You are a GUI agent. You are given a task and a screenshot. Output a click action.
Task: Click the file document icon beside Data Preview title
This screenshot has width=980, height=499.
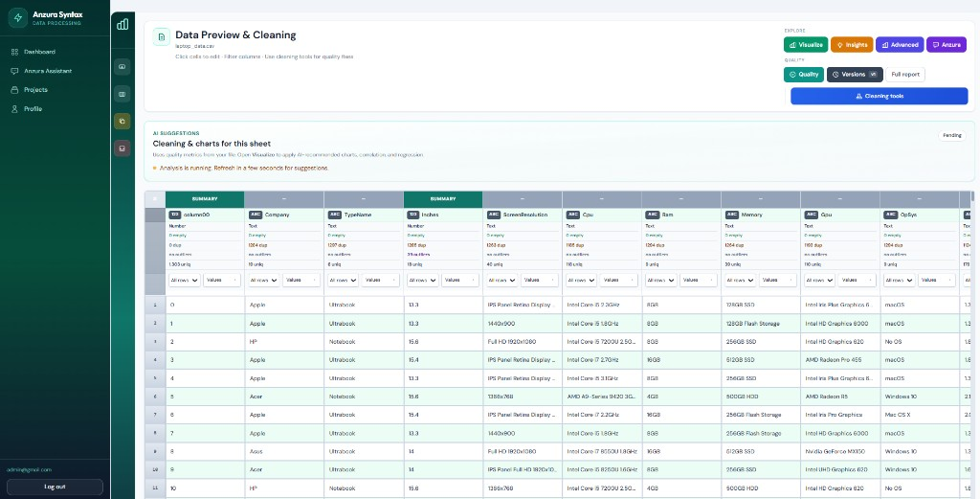tap(162, 37)
